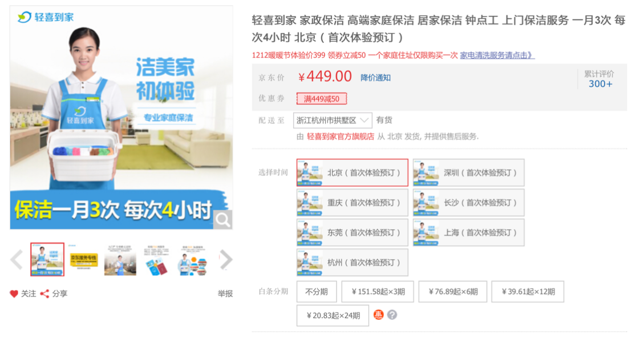644x337 pixels.
Task: Click the 轻喜到家 logo on product image
Action: pos(46,17)
